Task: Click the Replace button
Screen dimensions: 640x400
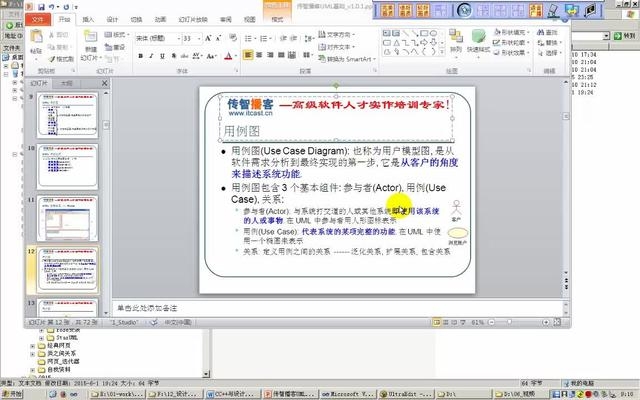Action: pos(549,42)
